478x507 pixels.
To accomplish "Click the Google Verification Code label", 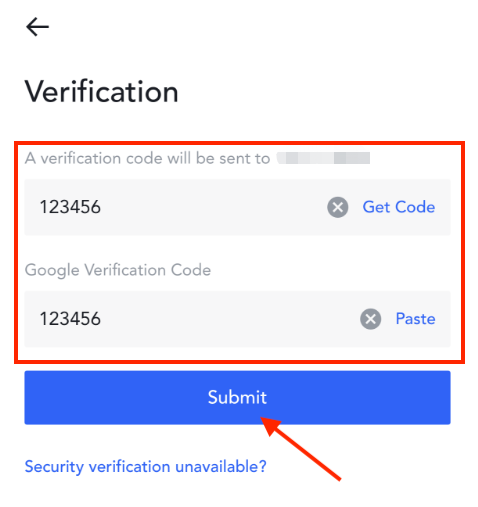I will (118, 270).
